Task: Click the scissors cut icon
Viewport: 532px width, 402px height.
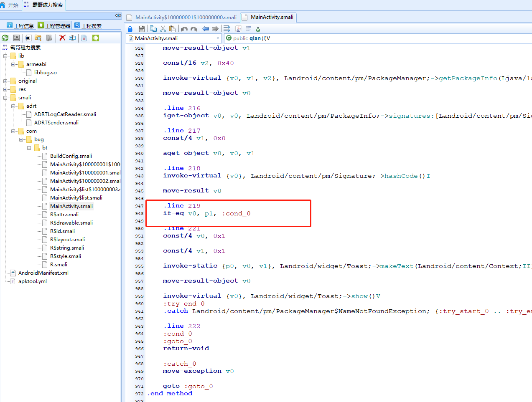Action: [x=163, y=29]
